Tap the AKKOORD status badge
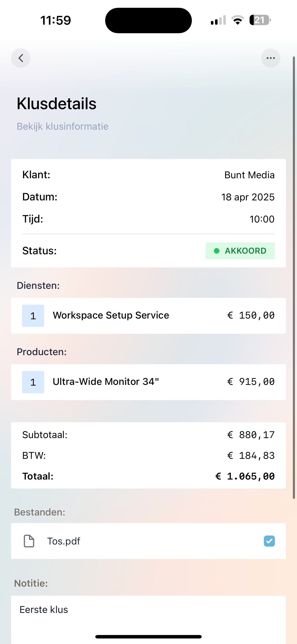The image size is (297, 644). (240, 251)
